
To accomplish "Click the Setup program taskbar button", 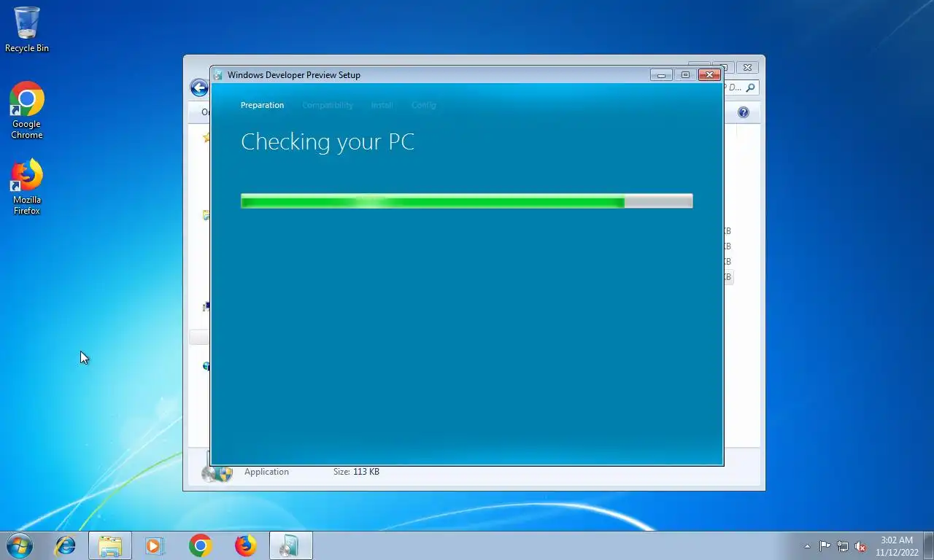I will 290,545.
